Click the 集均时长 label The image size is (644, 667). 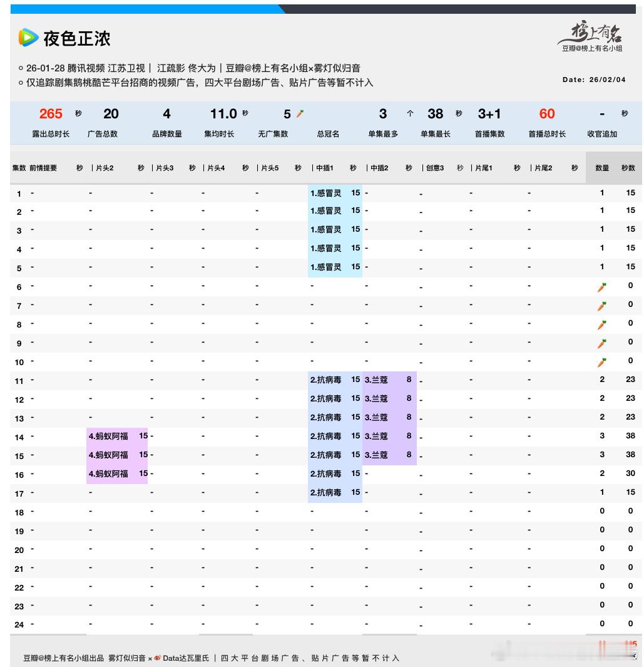tap(219, 134)
